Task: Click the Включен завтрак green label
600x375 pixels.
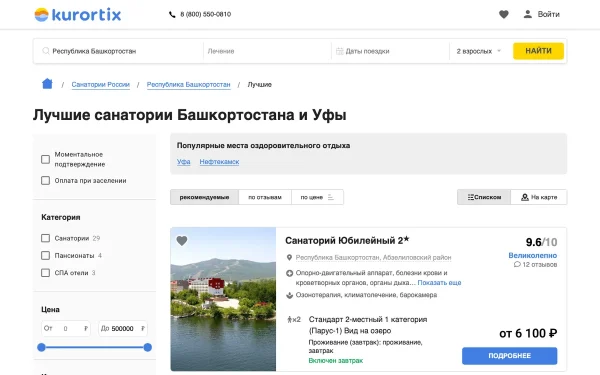Action: click(336, 361)
